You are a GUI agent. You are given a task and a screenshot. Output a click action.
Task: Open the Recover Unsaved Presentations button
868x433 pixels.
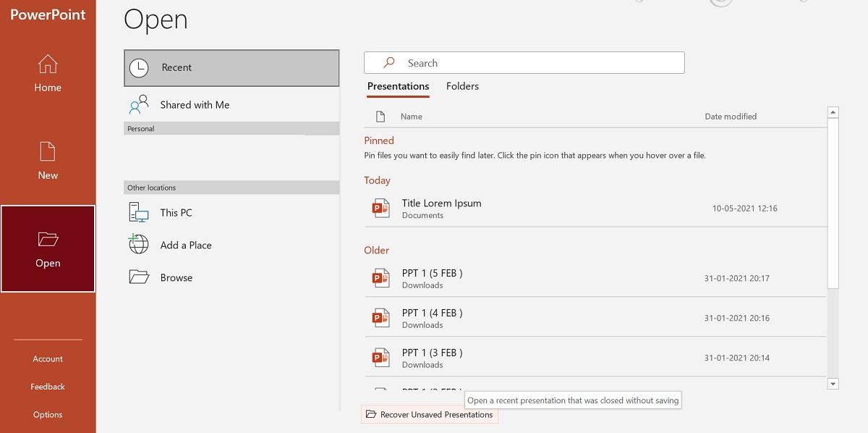[430, 414]
